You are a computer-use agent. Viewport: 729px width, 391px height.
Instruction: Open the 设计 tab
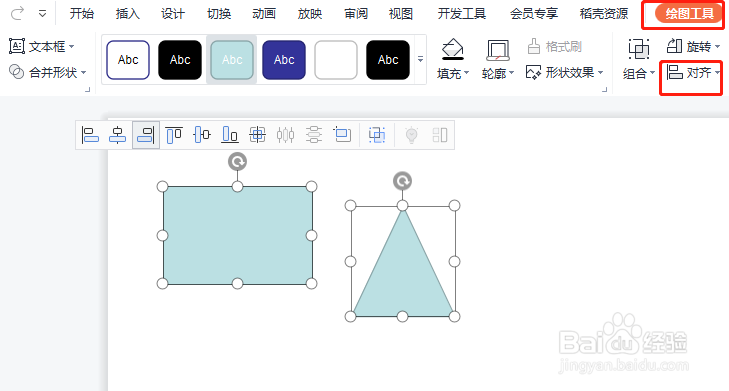coord(173,13)
